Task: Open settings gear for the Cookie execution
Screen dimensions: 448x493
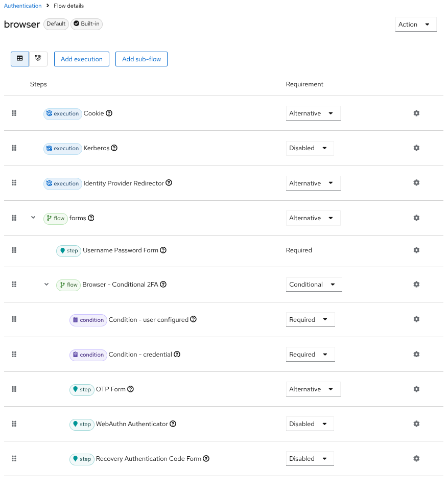Action: pos(416,113)
